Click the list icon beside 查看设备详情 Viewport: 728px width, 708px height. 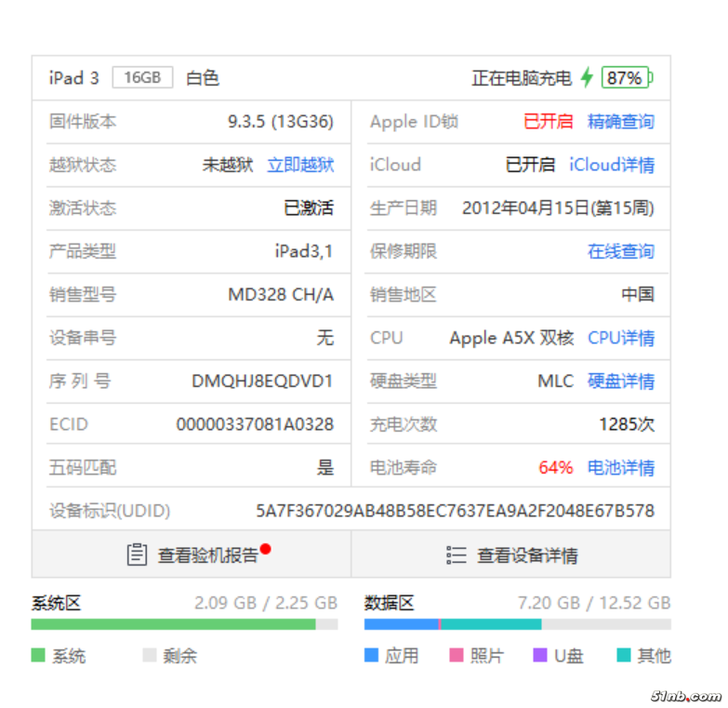click(x=457, y=555)
